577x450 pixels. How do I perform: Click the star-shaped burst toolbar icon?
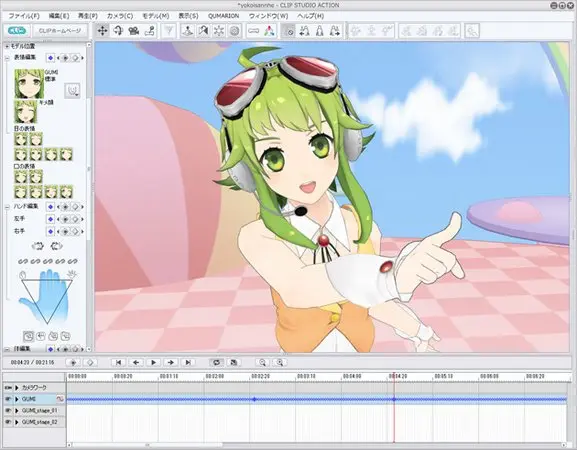coord(219,31)
